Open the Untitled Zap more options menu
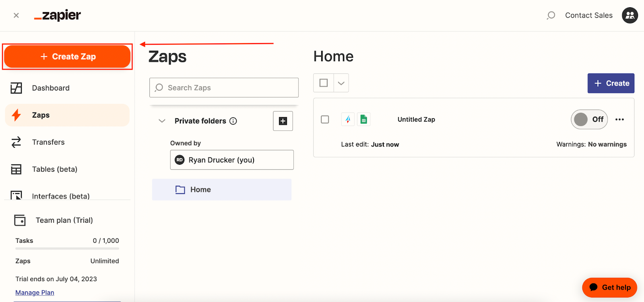Viewport: 644px width, 302px height. click(x=620, y=119)
